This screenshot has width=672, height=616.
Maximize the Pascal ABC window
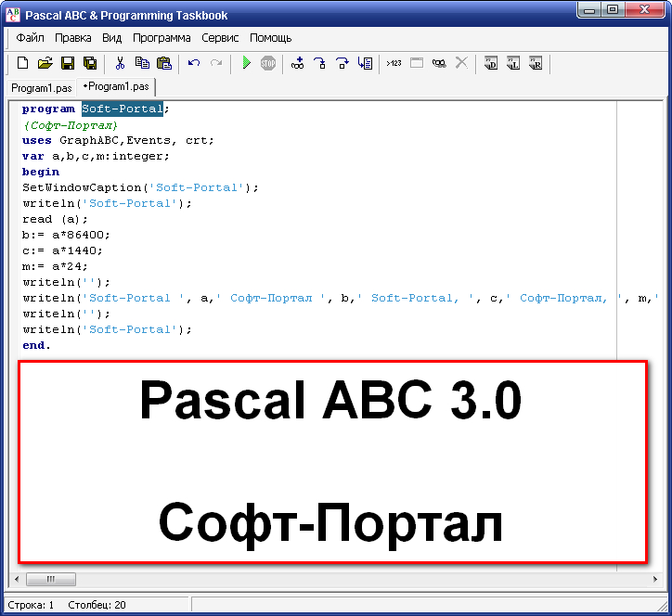tap(613, 9)
